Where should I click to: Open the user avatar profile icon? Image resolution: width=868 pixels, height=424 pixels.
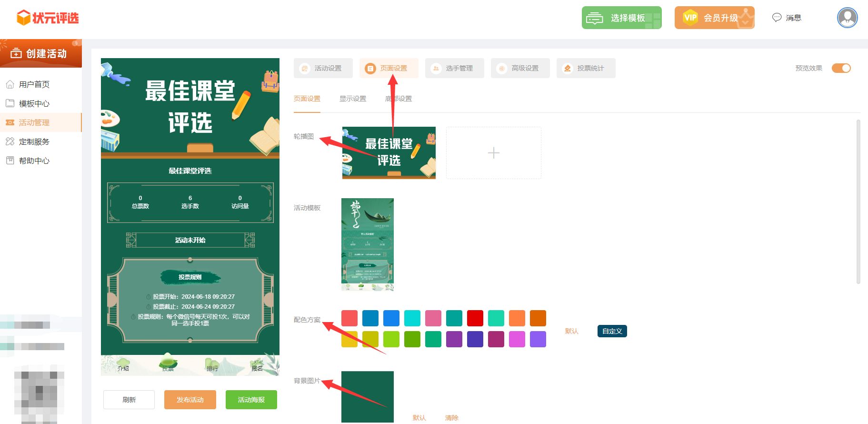coord(847,18)
